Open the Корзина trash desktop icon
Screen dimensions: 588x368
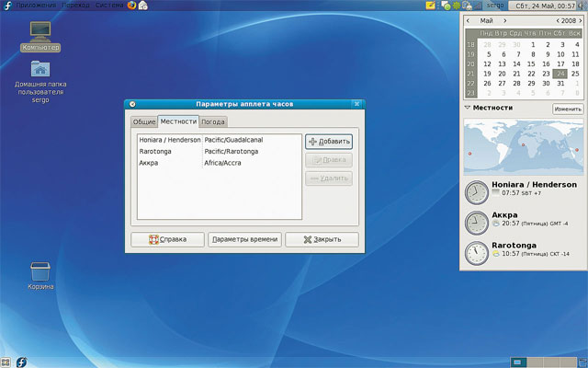click(x=40, y=276)
